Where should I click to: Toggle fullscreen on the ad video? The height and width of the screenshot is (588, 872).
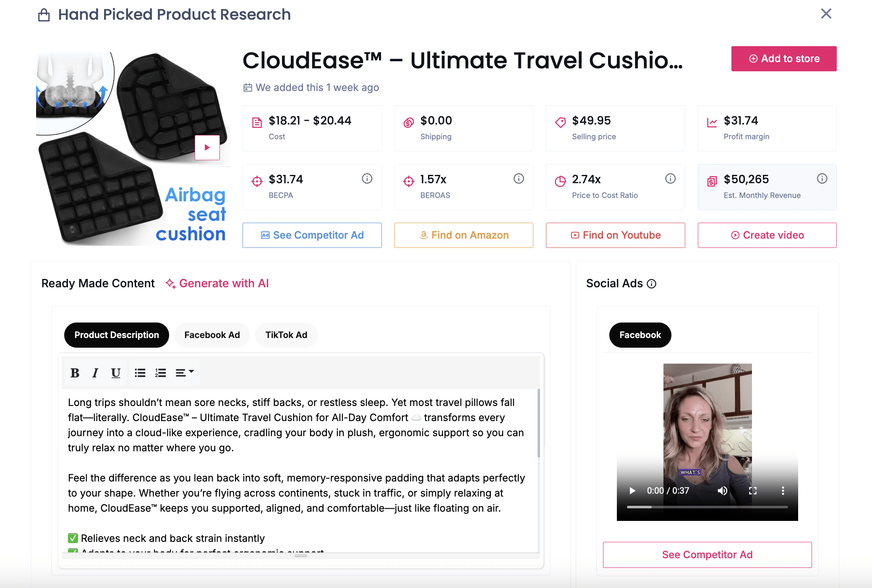[753, 491]
